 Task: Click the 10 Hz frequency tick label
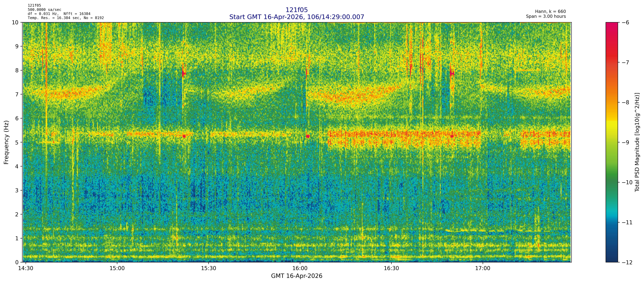(x=15, y=23)
